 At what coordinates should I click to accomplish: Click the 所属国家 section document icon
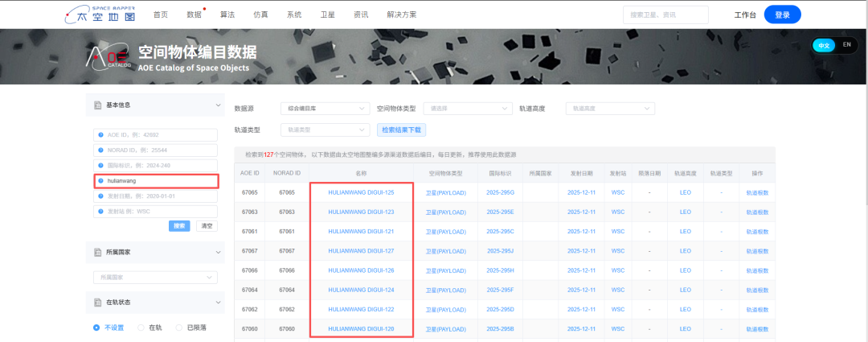pos(97,252)
